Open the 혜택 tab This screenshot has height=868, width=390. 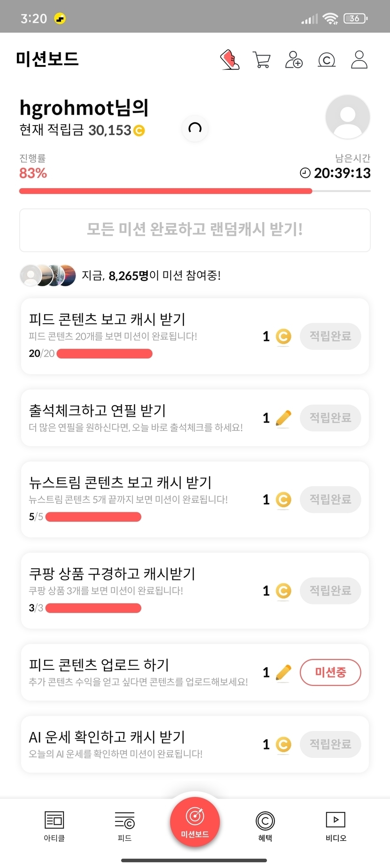pyautogui.click(x=265, y=826)
